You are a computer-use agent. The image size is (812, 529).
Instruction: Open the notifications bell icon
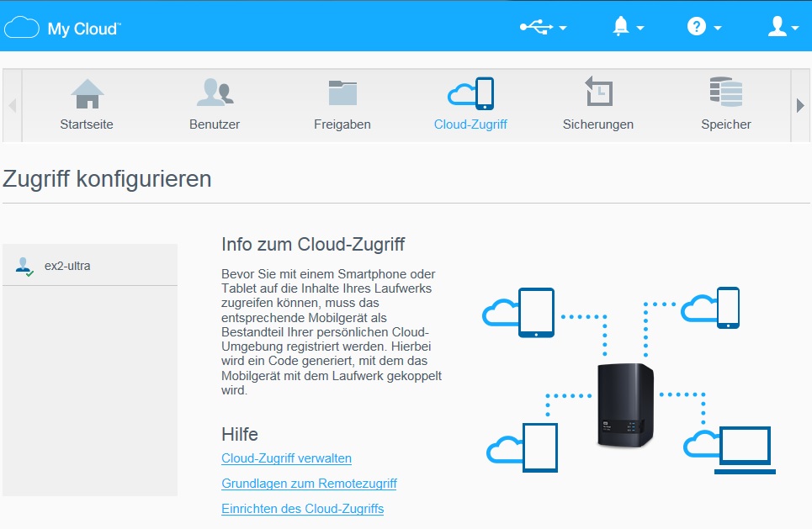coord(620,26)
